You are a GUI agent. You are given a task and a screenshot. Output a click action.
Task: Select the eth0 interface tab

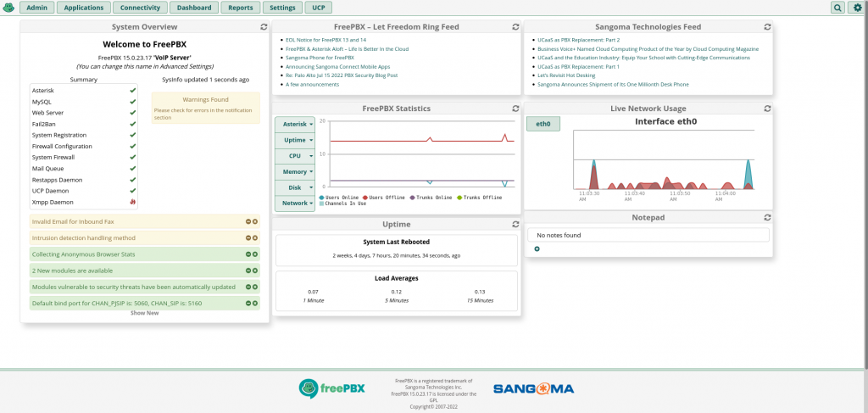coord(543,124)
